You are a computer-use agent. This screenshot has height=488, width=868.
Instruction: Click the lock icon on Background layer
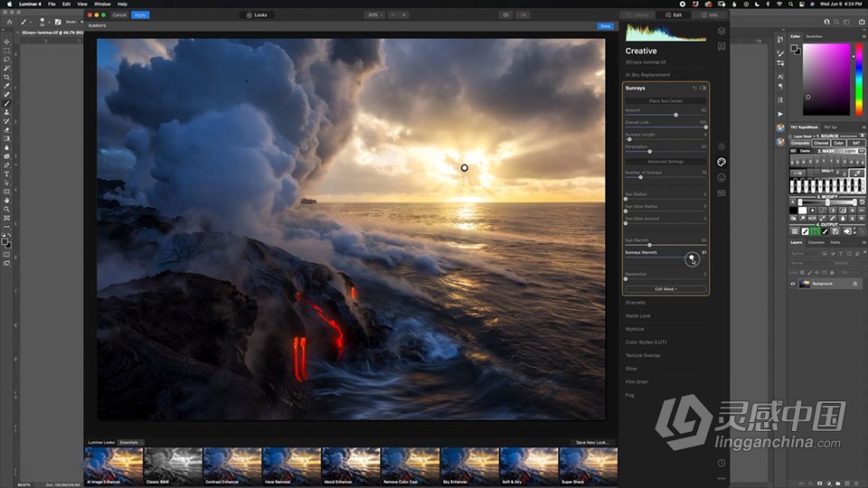(x=854, y=284)
